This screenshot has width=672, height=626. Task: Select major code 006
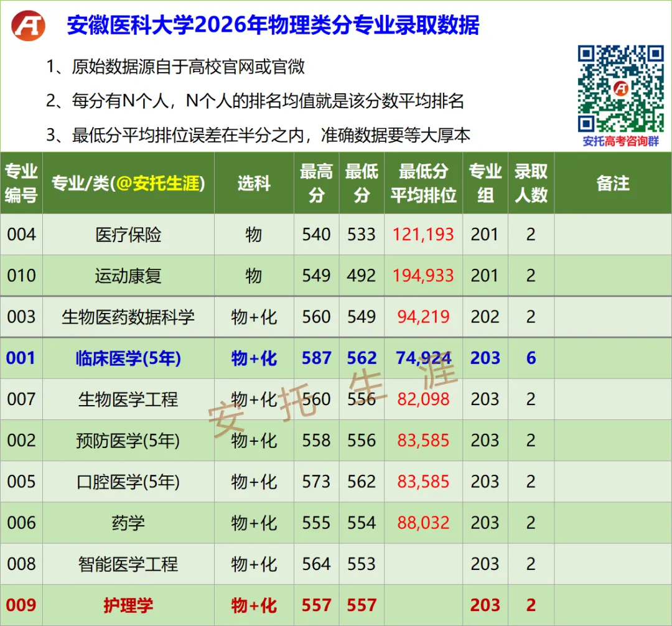[x=21, y=522]
